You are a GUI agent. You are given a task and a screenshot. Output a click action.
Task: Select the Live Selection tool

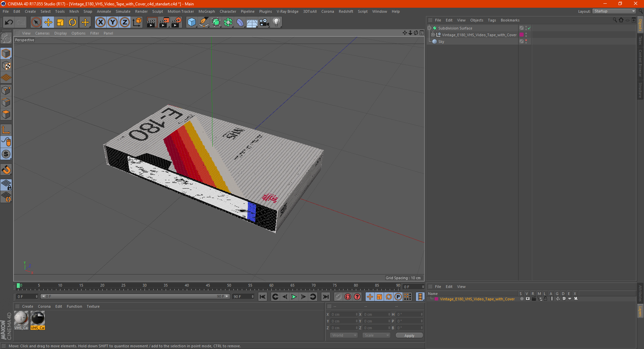click(36, 22)
